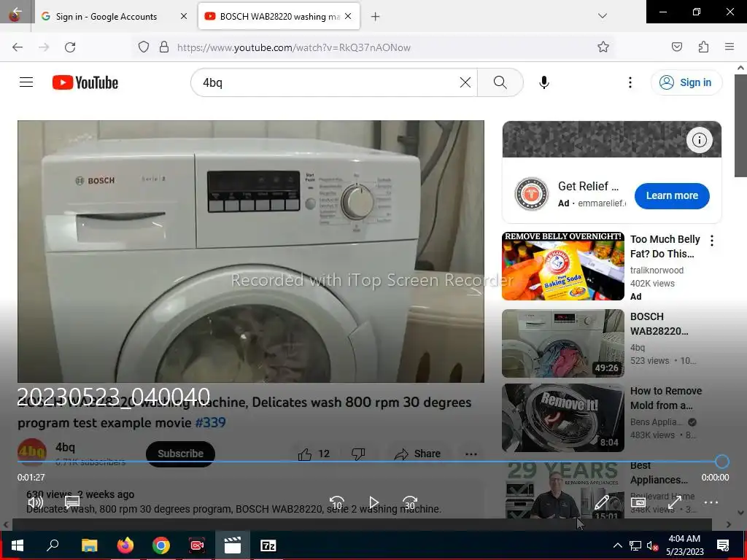Dislike the video with thumbs down
This screenshot has width=747, height=560.
click(x=358, y=454)
